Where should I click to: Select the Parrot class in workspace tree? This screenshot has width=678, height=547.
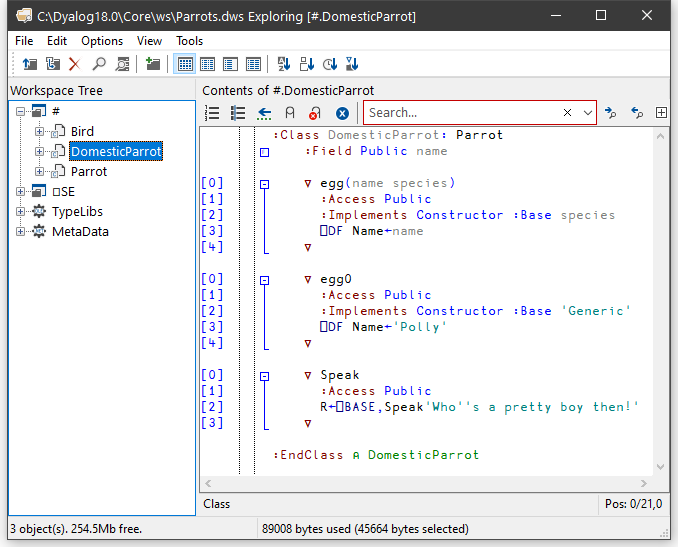pos(89,172)
